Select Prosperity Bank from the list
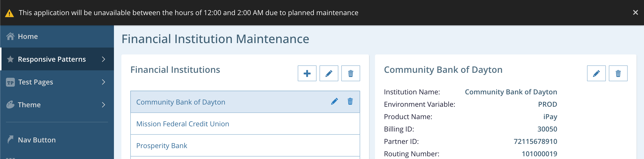The height and width of the screenshot is (159, 644). (161, 145)
